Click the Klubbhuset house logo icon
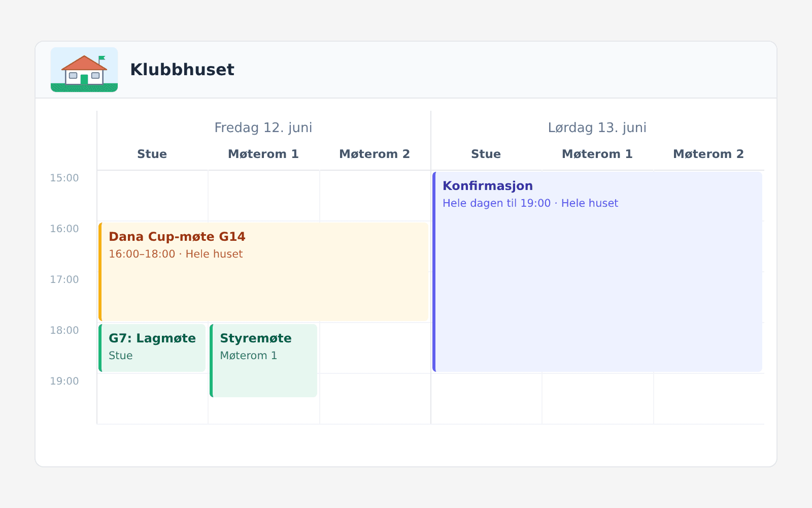The width and height of the screenshot is (812, 508). point(84,70)
